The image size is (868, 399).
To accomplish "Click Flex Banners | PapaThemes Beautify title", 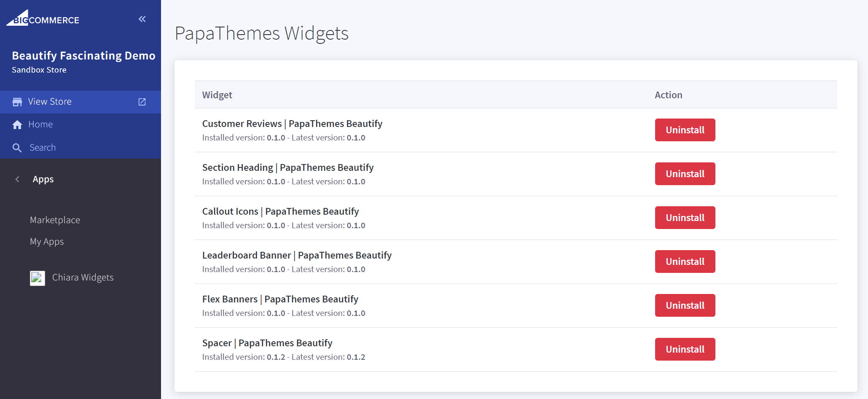I will click(280, 299).
